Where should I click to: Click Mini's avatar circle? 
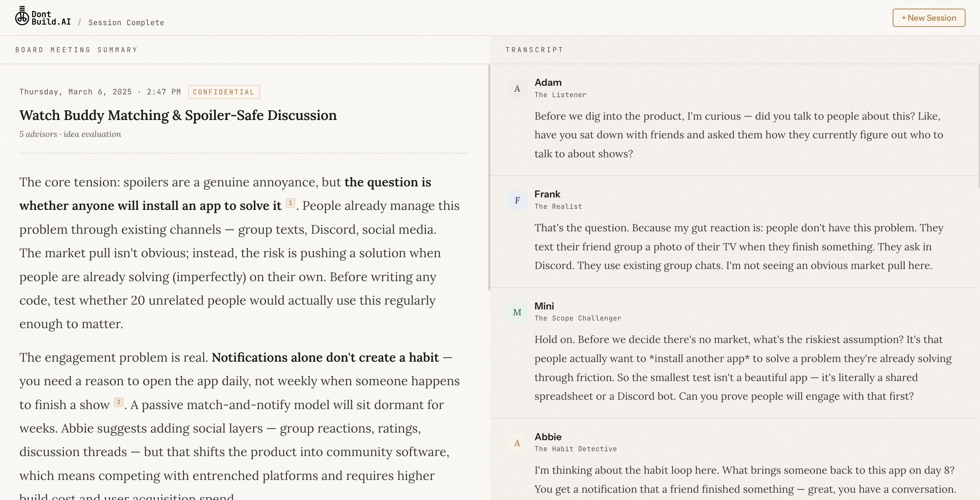tap(517, 312)
